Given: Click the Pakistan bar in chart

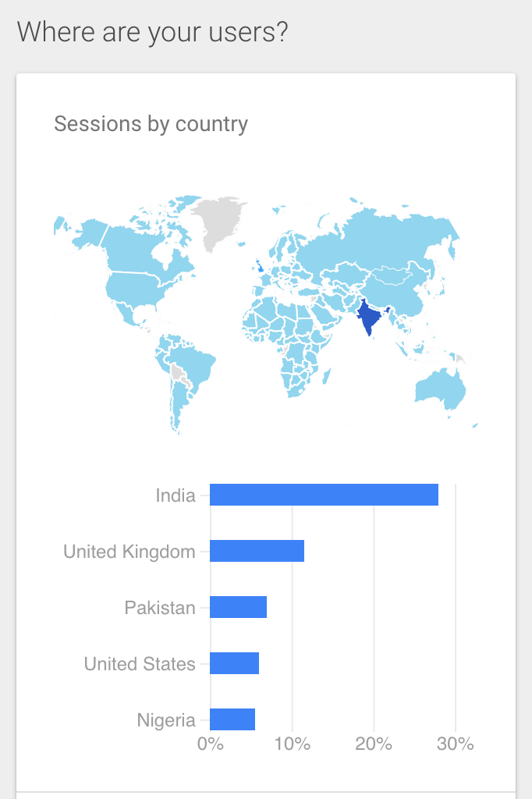Looking at the screenshot, I should tap(238, 607).
